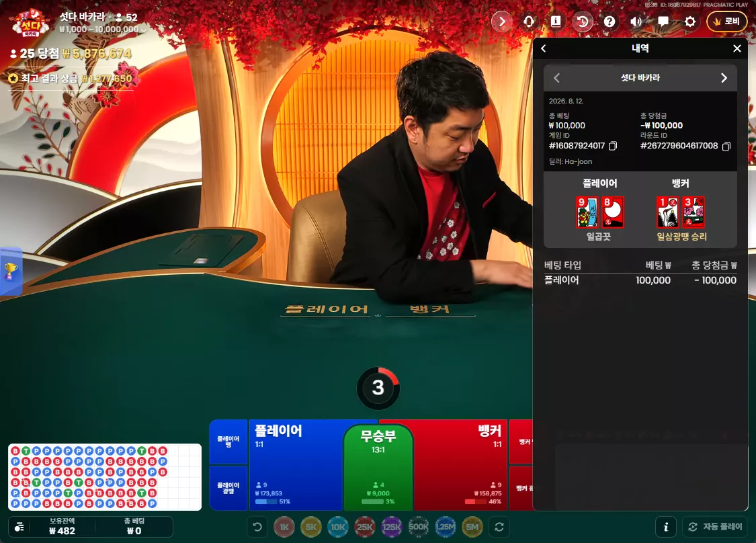The image size is (756, 543).
Task: Open the settings gear icon
Action: 690,22
